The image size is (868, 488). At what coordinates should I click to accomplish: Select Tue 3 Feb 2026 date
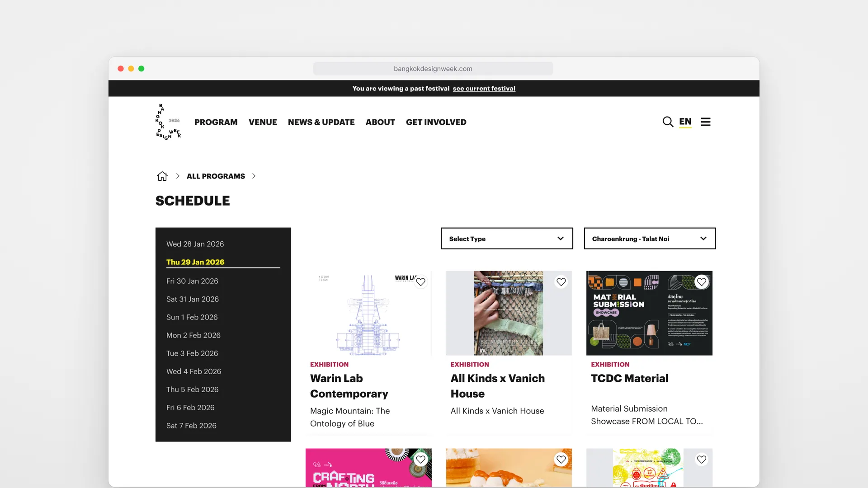(x=192, y=353)
